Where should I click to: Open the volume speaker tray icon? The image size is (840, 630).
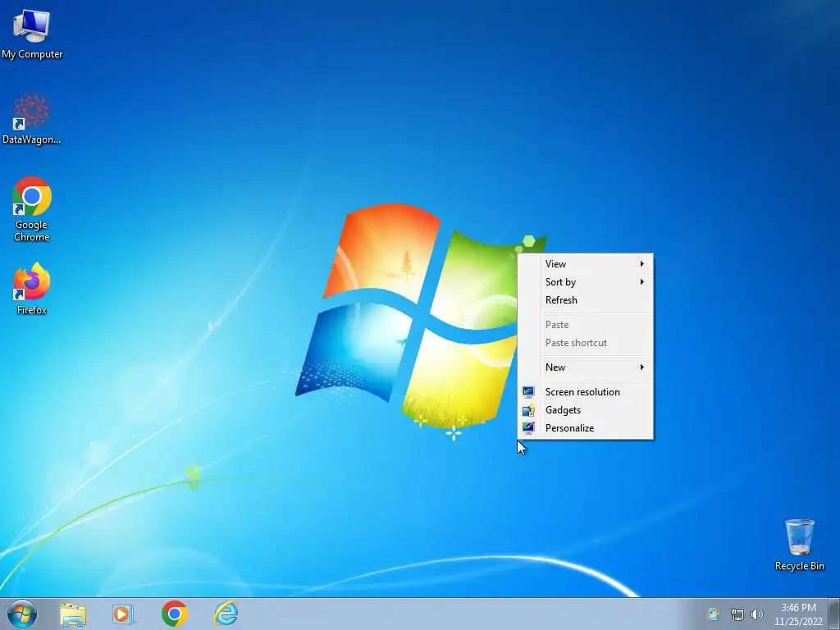pos(757,614)
